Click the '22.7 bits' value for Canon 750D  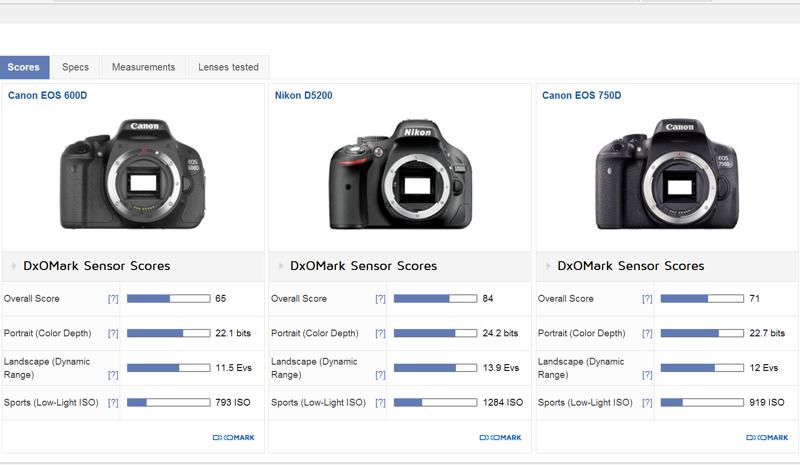(767, 333)
